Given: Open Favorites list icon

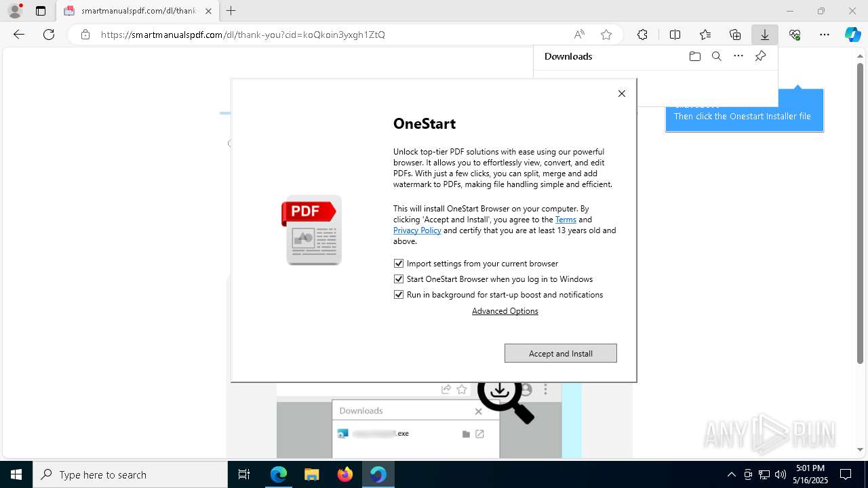Looking at the screenshot, I should [705, 35].
